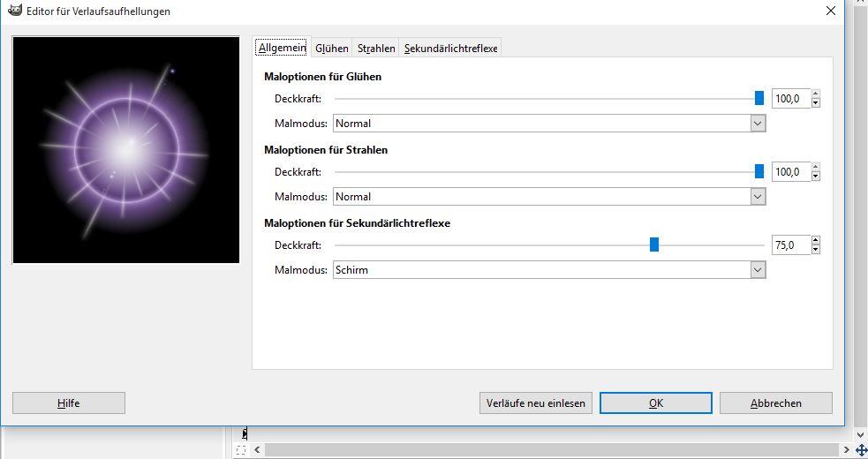Click the Deckkraft slider handle for Sekundärlichtreflexe
The height and width of the screenshot is (459, 868).
coord(654,245)
